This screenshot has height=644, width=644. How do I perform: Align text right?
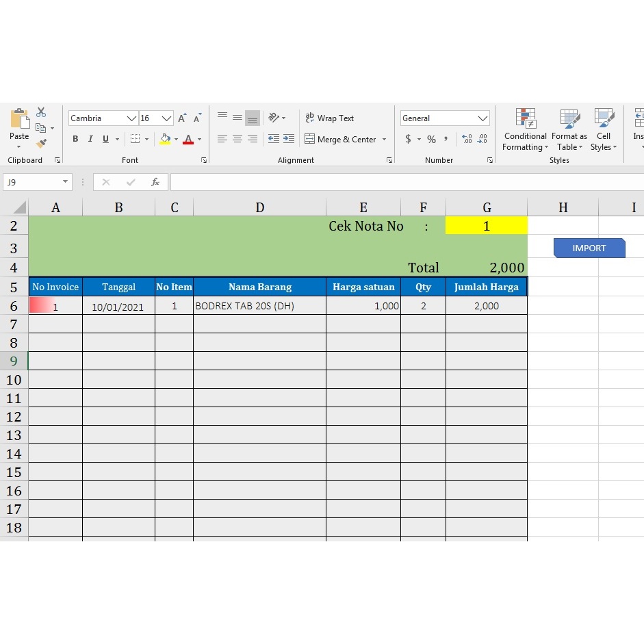pos(253,139)
